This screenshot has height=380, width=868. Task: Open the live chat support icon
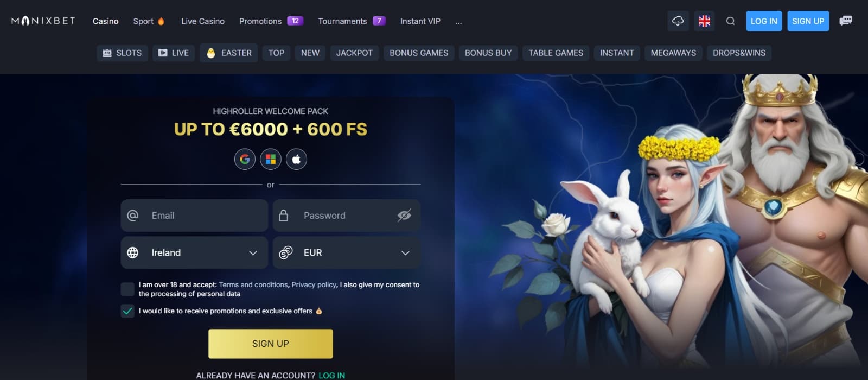(845, 21)
